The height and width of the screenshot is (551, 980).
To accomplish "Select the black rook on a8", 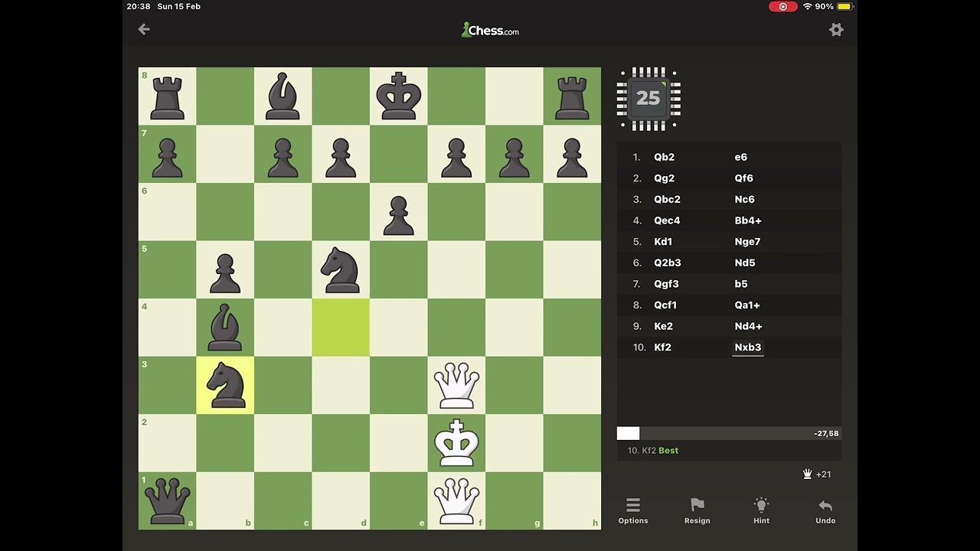I will [x=167, y=97].
